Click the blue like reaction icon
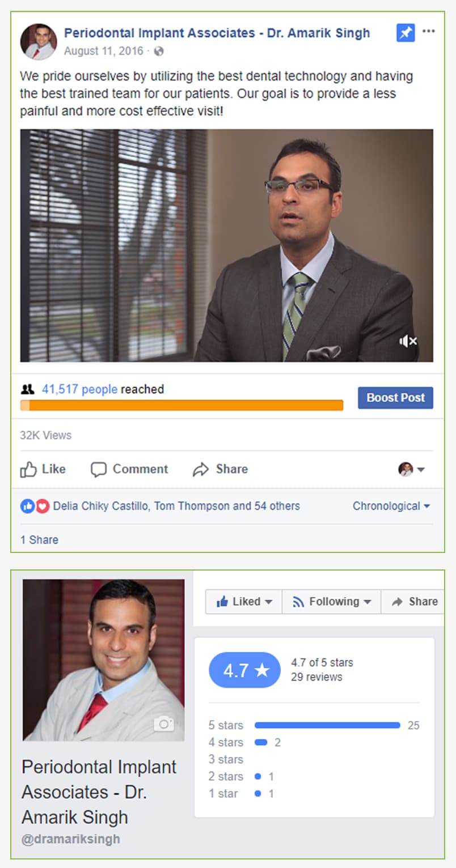The width and height of the screenshot is (456, 868). click(27, 506)
